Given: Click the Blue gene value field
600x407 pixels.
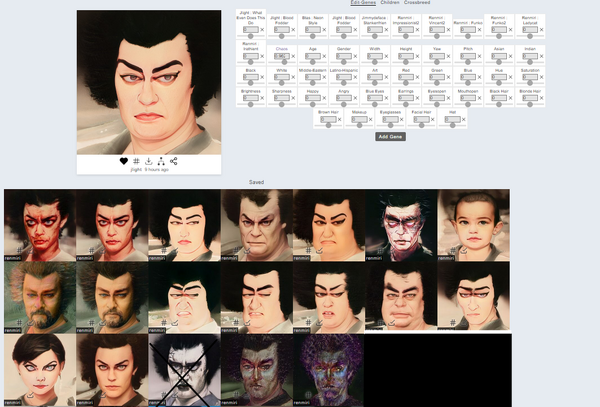Looking at the screenshot, I should pyautogui.click(x=468, y=77).
